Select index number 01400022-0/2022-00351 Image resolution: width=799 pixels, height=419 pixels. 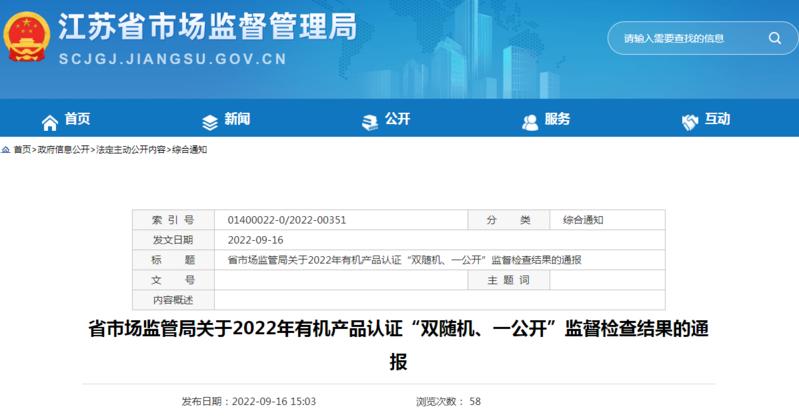(287, 220)
